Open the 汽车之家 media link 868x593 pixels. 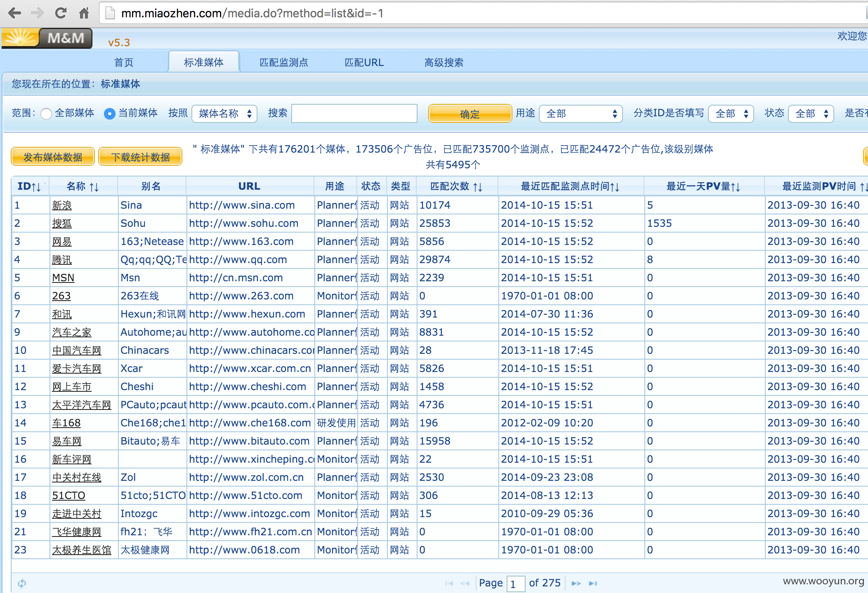pos(72,332)
